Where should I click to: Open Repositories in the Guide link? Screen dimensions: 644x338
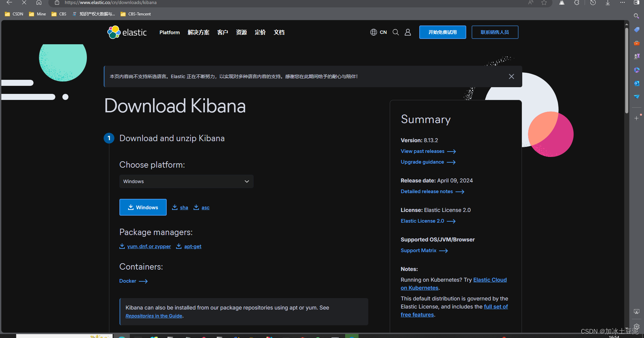[x=154, y=316]
